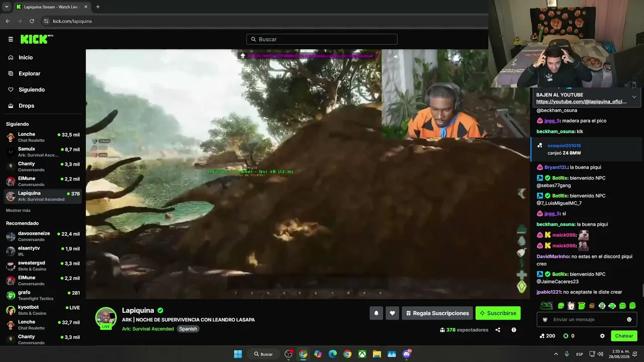
Task: Open volume control in system tray
Action: point(601,354)
